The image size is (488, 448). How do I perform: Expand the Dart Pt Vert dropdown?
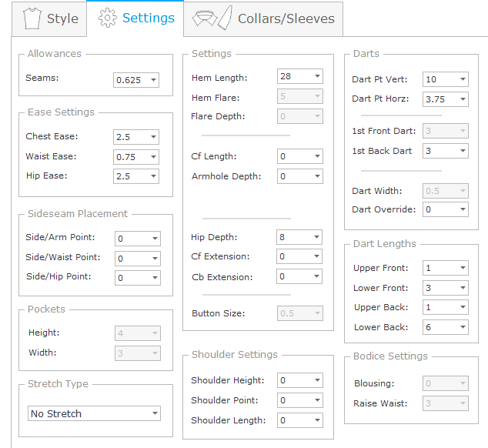(x=462, y=79)
